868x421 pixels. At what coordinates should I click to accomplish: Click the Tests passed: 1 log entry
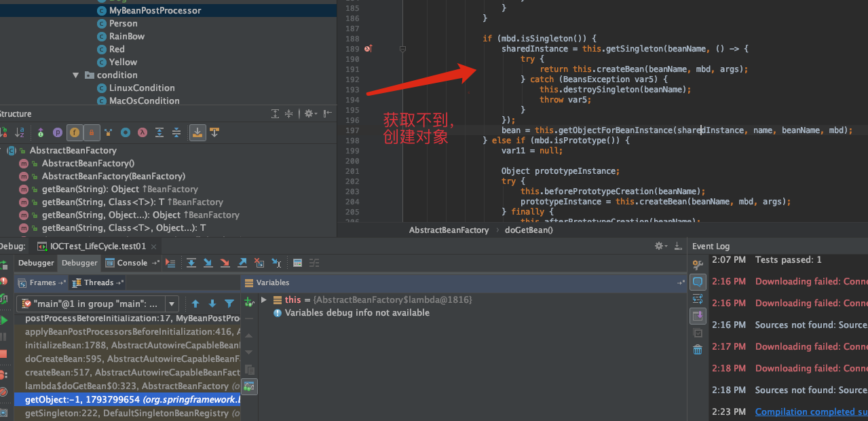pyautogui.click(x=788, y=259)
